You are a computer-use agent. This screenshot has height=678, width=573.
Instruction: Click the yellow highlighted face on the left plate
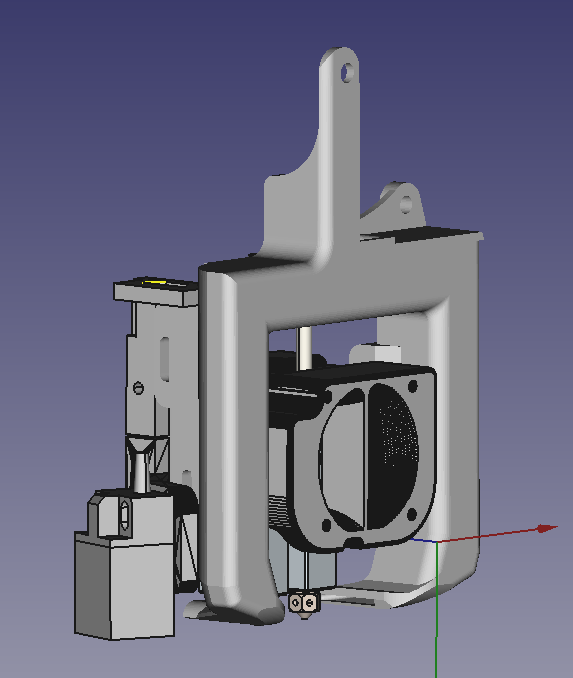click(x=155, y=283)
